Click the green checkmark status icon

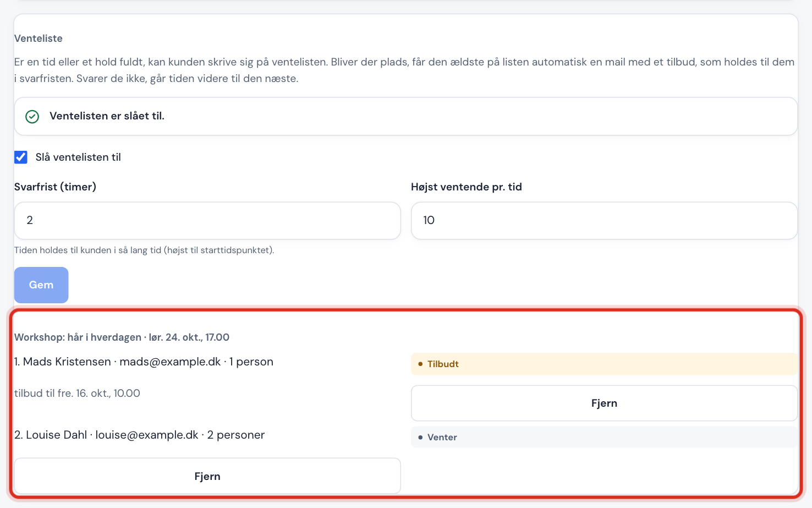point(32,117)
